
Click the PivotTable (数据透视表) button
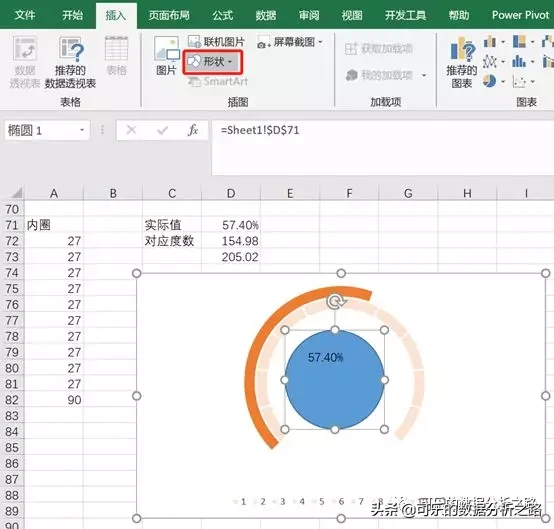point(24,62)
